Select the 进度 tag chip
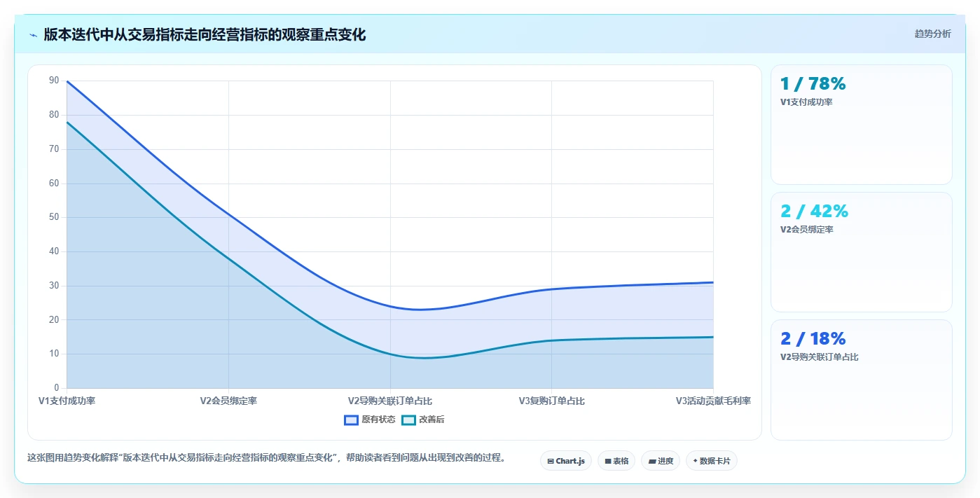 click(x=661, y=461)
